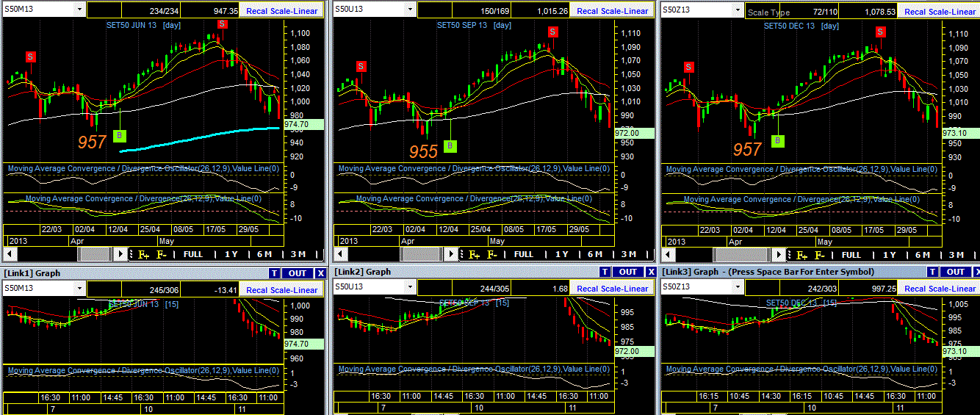Click the T button in Link3 Graph title bar

click(934, 272)
